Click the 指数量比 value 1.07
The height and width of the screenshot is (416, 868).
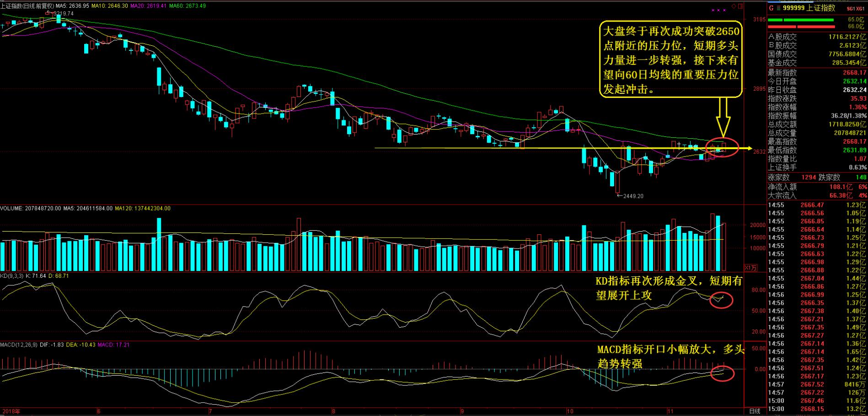pos(860,159)
